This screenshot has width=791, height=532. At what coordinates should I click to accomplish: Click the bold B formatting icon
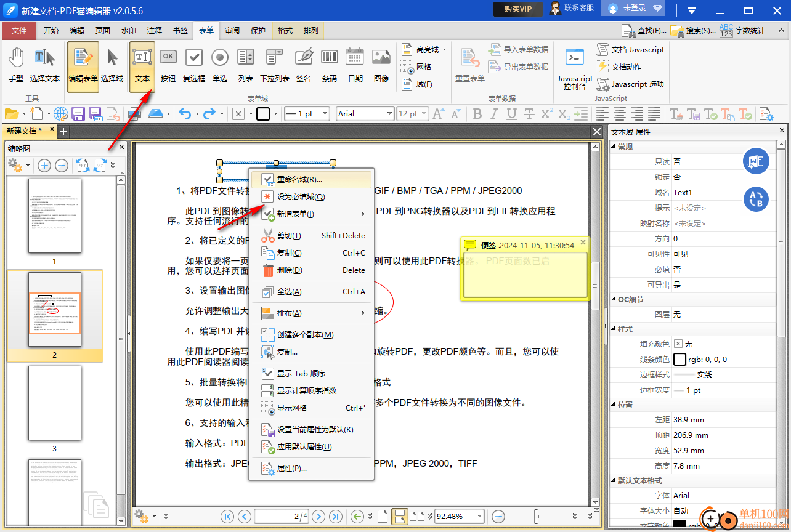coord(477,114)
